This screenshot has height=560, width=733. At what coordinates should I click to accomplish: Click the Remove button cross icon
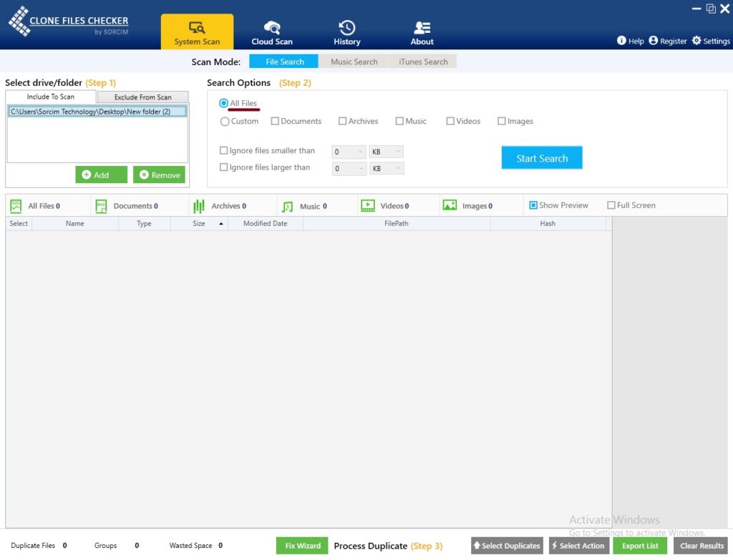[x=144, y=175]
